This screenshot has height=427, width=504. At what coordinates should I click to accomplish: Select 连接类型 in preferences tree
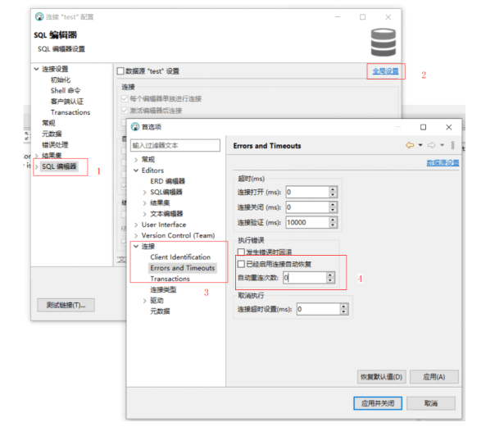click(x=163, y=289)
